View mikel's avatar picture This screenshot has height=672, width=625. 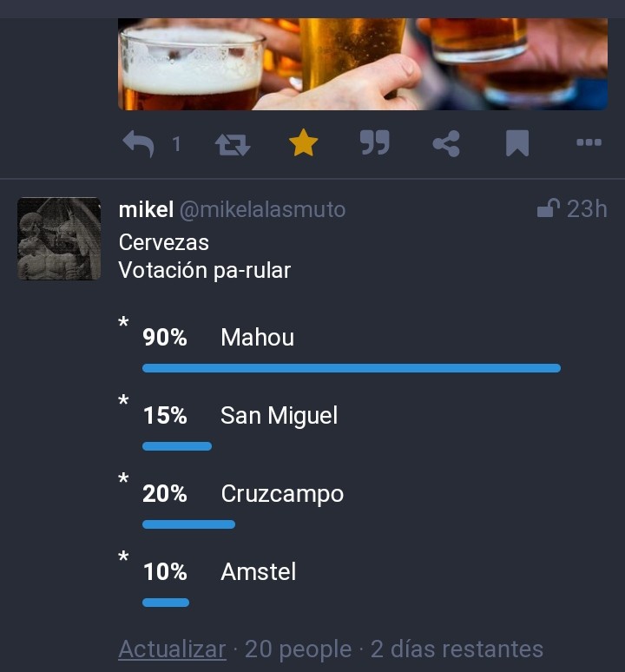59,239
